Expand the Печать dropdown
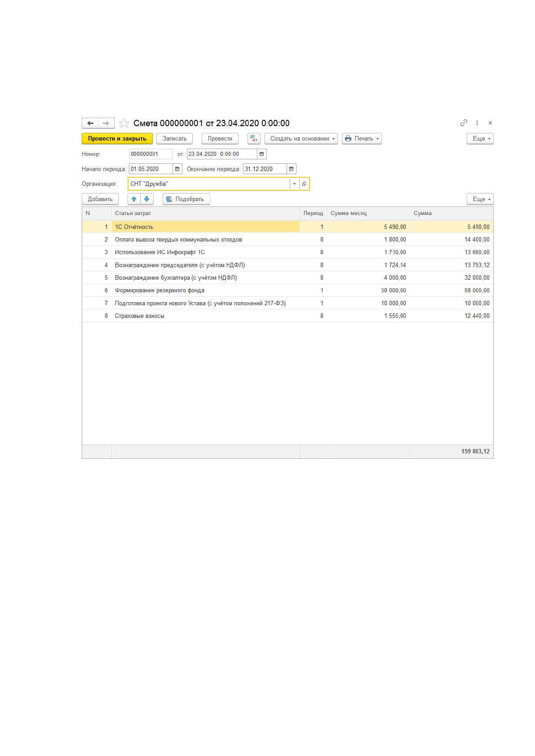 point(362,138)
